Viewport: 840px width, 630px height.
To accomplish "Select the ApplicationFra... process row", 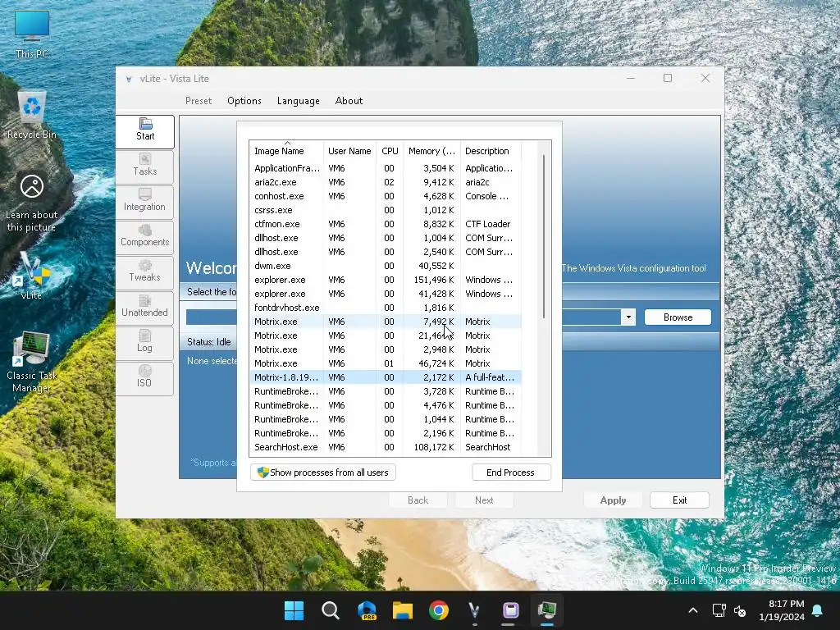I will click(386, 168).
